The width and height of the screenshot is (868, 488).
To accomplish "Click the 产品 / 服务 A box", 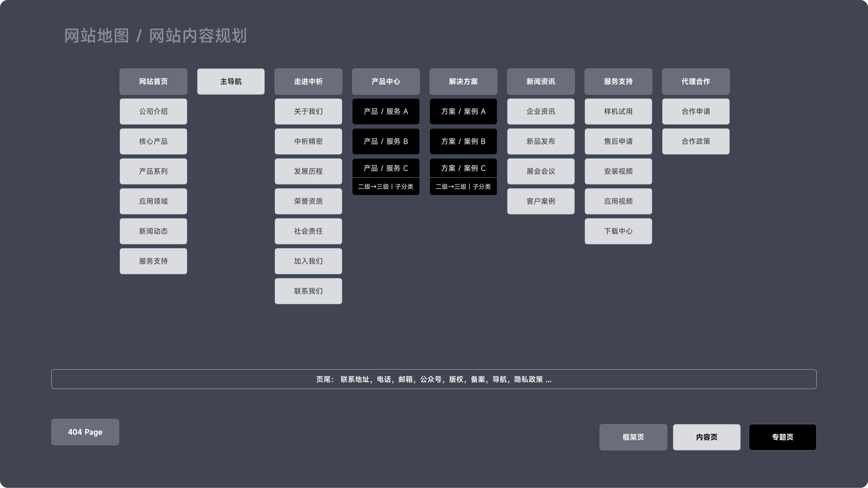I will (x=386, y=112).
